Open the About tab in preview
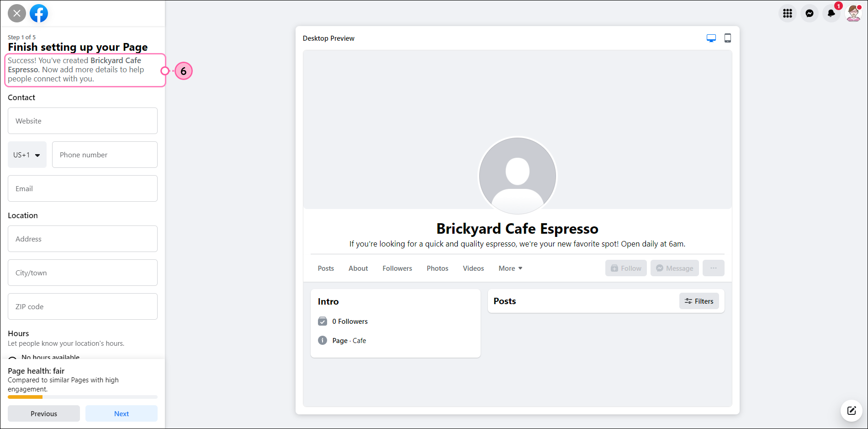Image resolution: width=868 pixels, height=429 pixels. point(358,268)
